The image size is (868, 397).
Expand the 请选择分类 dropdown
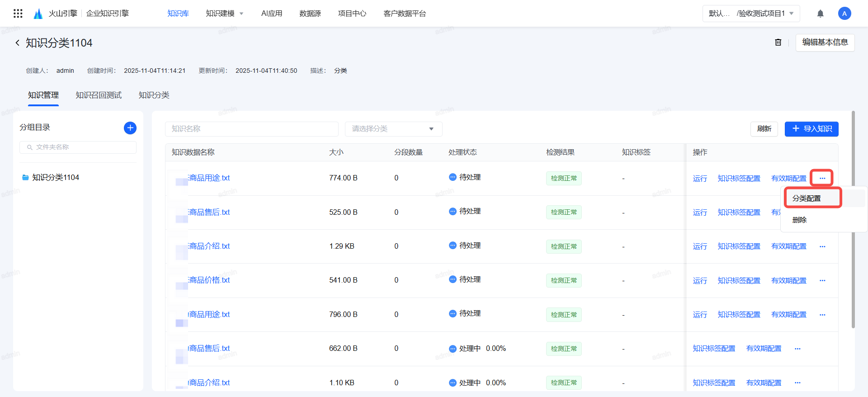pos(393,129)
